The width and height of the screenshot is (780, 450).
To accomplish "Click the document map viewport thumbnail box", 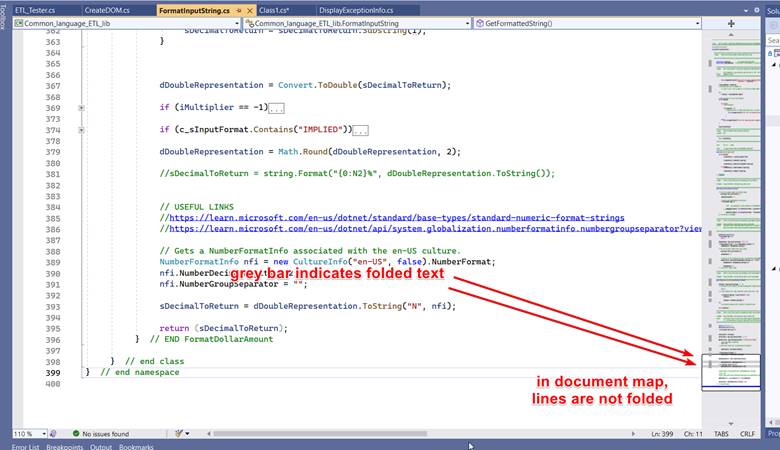I will coord(731,372).
